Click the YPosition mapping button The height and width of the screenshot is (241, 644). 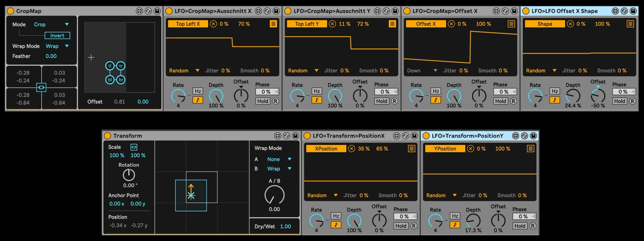pos(445,149)
